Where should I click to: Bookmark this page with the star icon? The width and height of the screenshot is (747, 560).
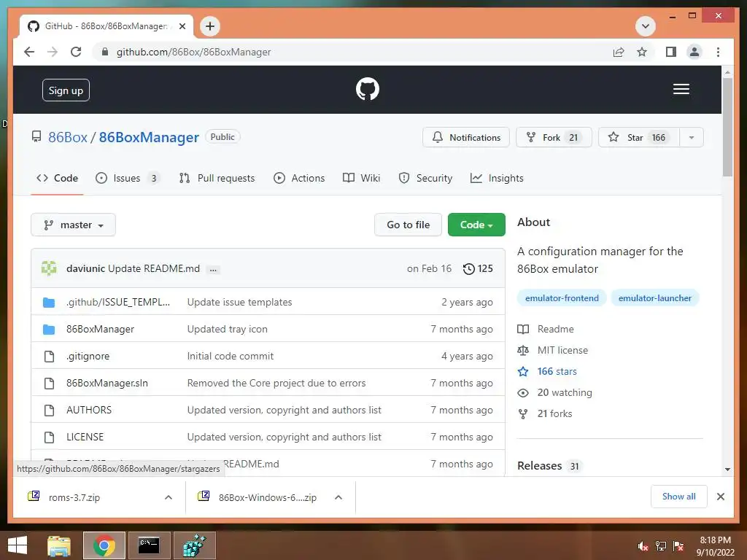pos(642,52)
